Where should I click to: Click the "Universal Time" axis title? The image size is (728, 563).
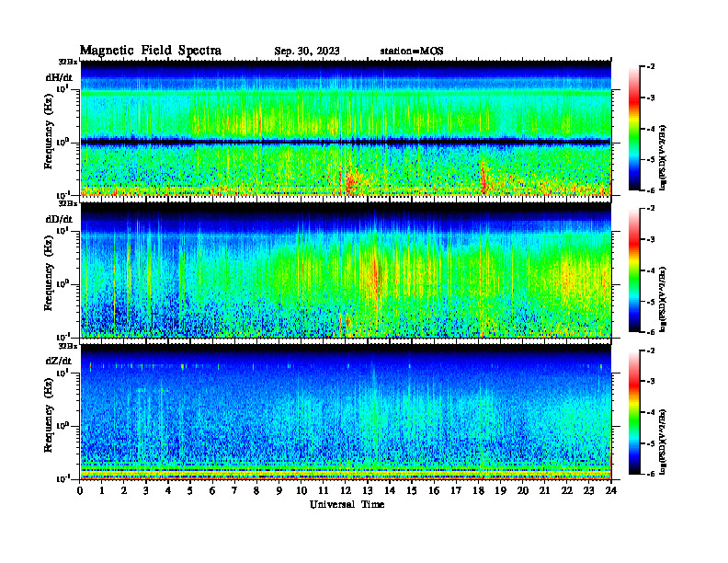coord(347,504)
